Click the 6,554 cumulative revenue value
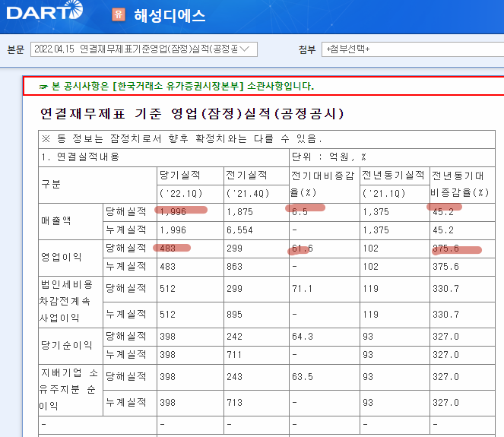 click(239, 230)
